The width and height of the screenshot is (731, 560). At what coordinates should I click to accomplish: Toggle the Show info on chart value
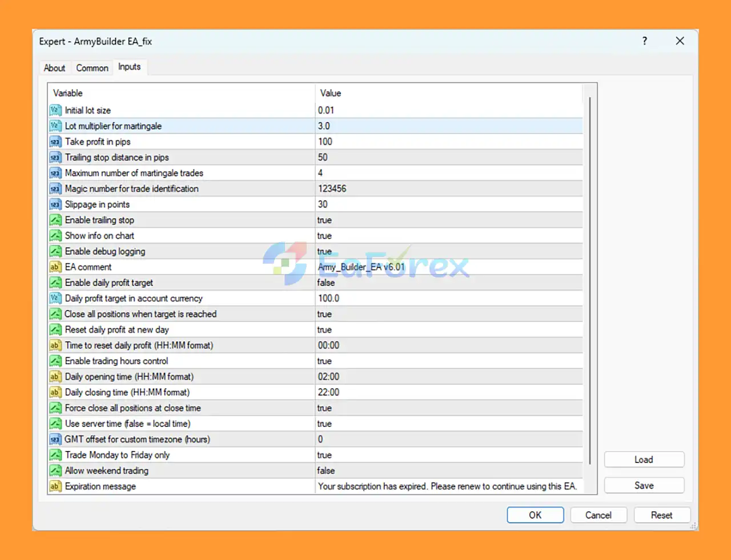[324, 236]
